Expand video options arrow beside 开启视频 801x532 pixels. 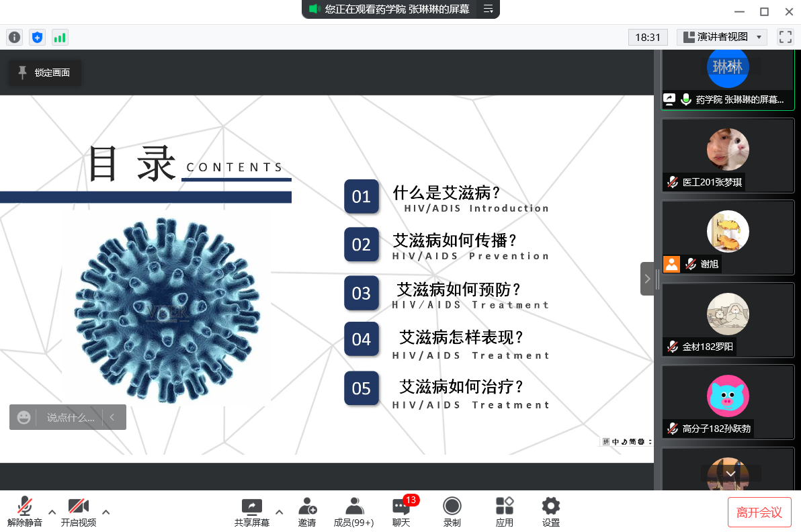pyautogui.click(x=106, y=512)
